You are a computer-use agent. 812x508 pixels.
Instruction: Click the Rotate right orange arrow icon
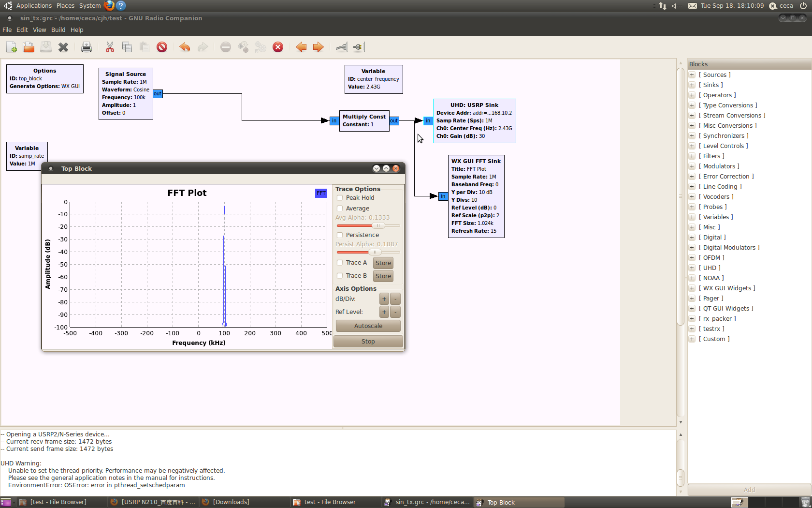click(x=318, y=47)
